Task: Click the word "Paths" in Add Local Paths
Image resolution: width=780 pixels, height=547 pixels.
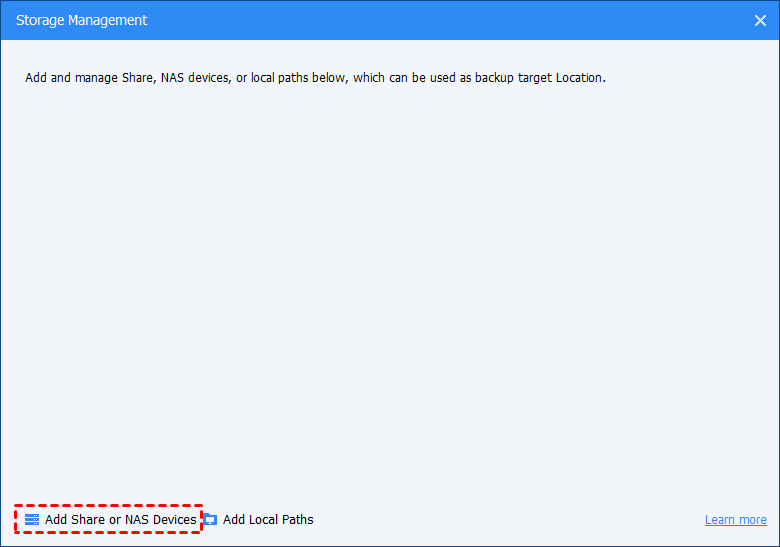Action: pyautogui.click(x=296, y=520)
